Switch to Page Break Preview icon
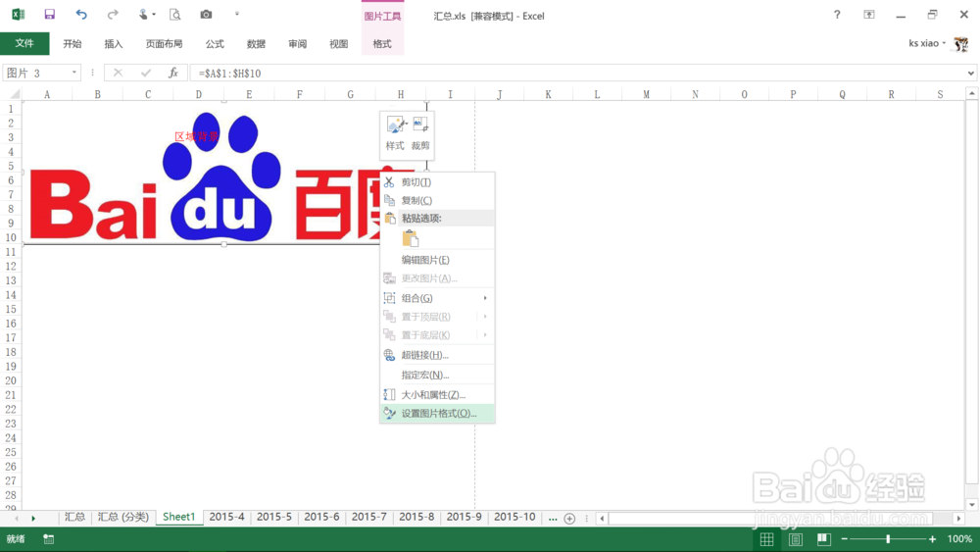Image resolution: width=980 pixels, height=552 pixels. pyautogui.click(x=824, y=539)
